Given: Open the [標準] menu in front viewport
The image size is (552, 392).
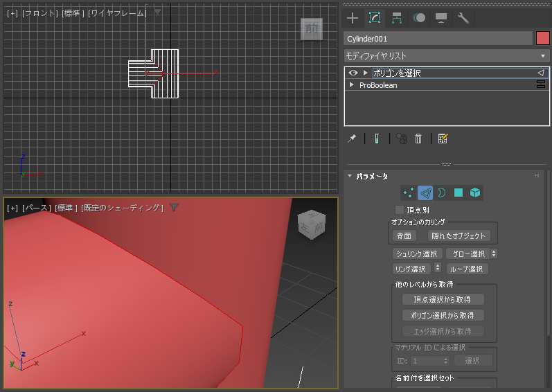Looking at the screenshot, I should tap(73, 13).
